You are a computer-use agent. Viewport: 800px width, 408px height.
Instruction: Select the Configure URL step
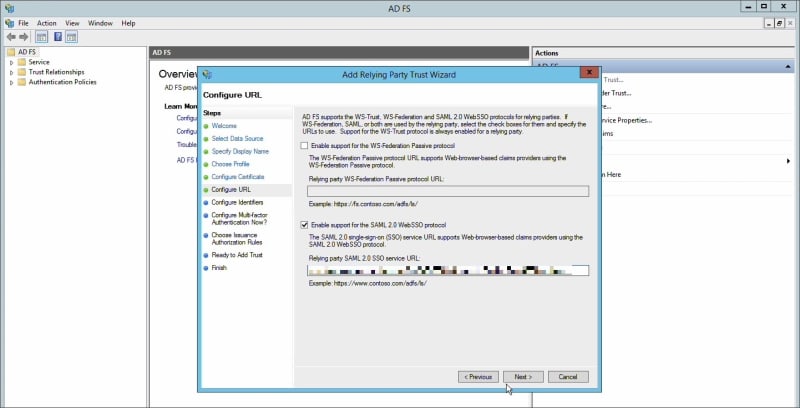click(x=231, y=190)
